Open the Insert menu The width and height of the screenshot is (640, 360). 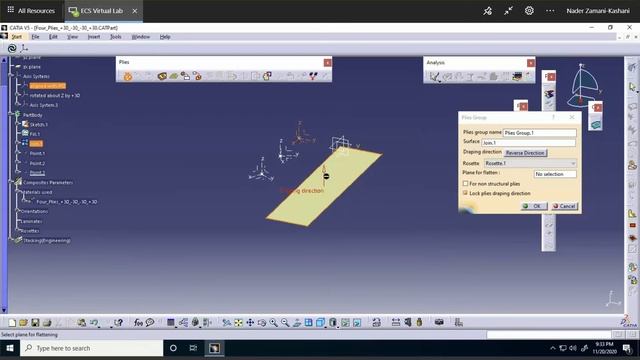[x=93, y=37]
